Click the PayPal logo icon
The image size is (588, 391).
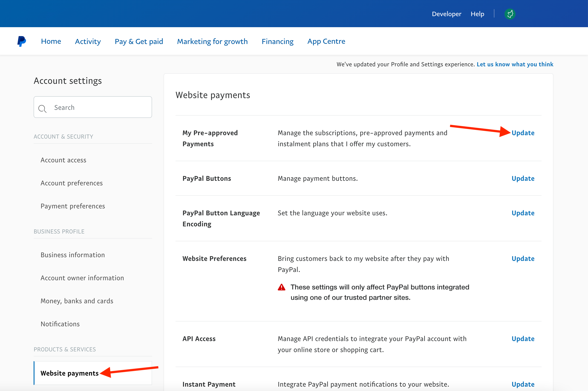point(22,41)
